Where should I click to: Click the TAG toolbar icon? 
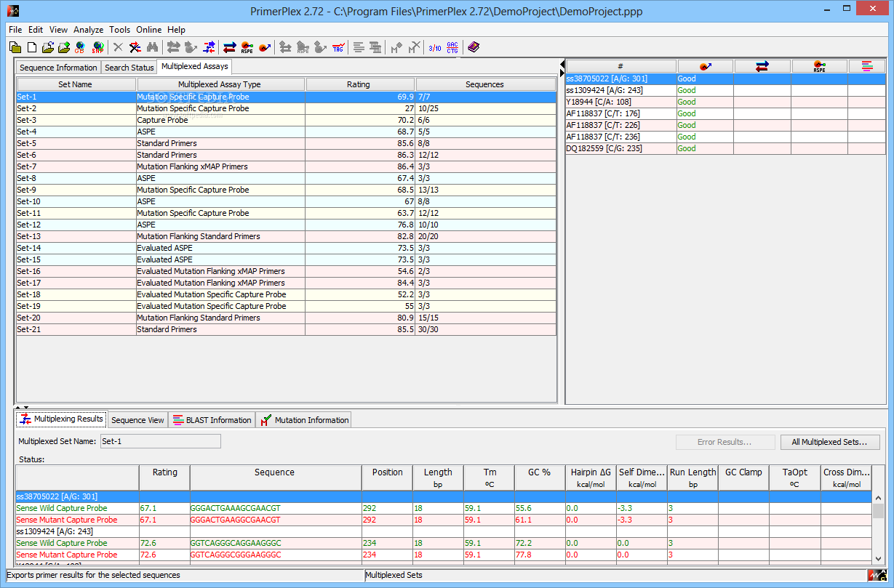coord(338,47)
